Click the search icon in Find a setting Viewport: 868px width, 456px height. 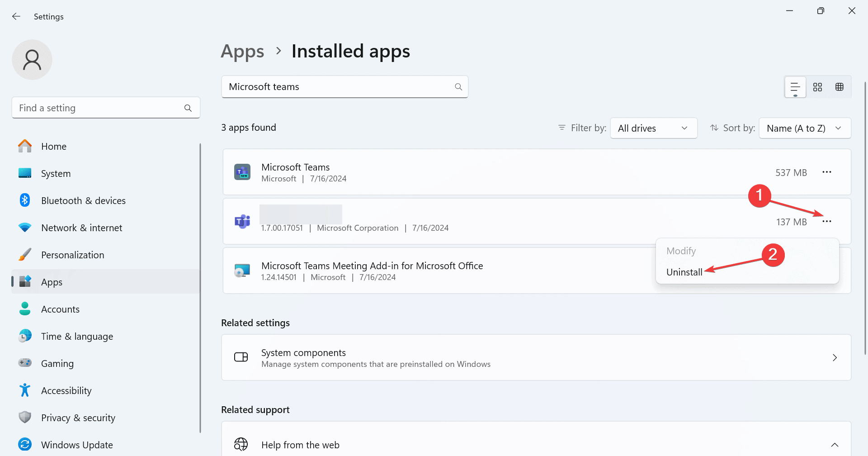click(188, 108)
